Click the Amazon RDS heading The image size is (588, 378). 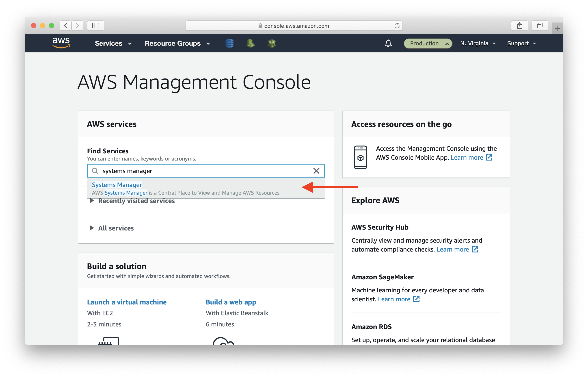pos(371,327)
